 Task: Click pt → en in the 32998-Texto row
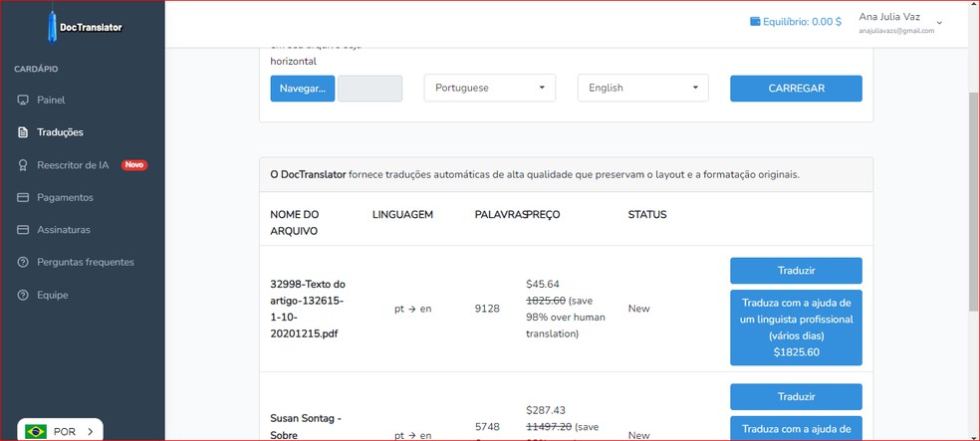point(412,309)
